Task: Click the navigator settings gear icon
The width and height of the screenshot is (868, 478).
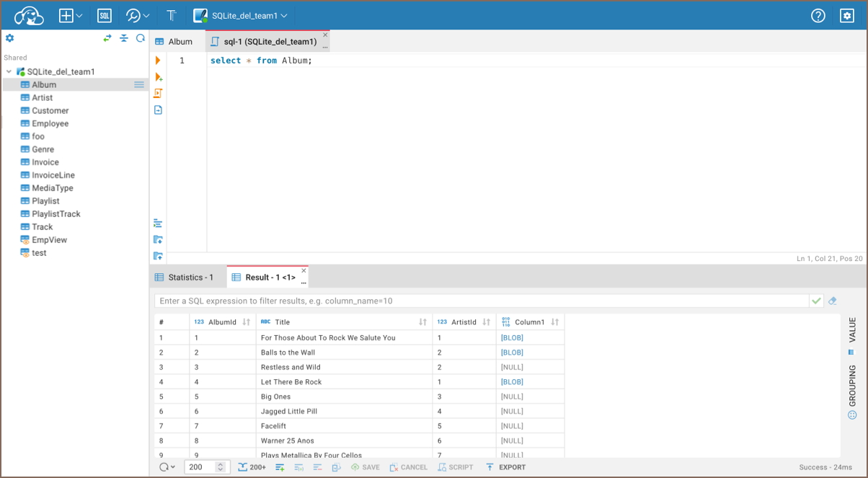Action: (10, 38)
